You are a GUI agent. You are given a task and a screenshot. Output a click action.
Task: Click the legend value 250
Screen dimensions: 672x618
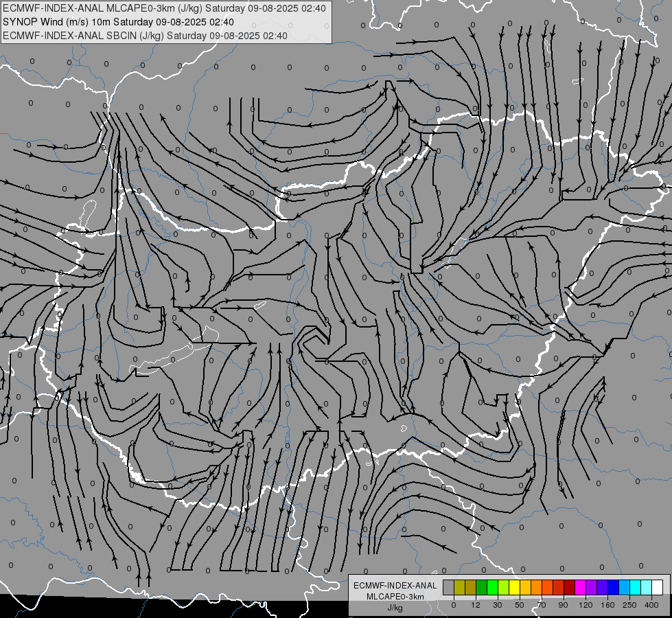[x=629, y=605]
